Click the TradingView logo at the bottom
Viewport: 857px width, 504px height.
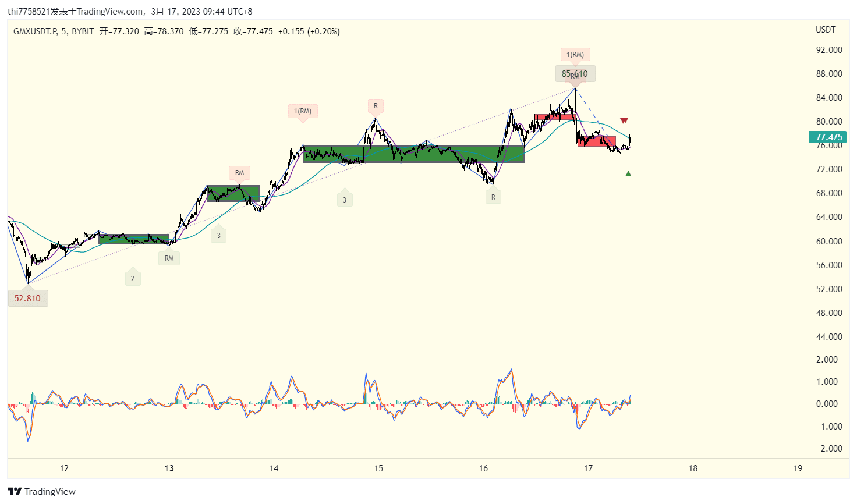point(41,491)
